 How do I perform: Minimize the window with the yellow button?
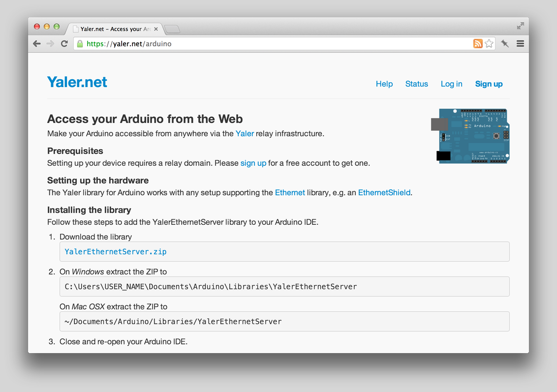point(47,27)
